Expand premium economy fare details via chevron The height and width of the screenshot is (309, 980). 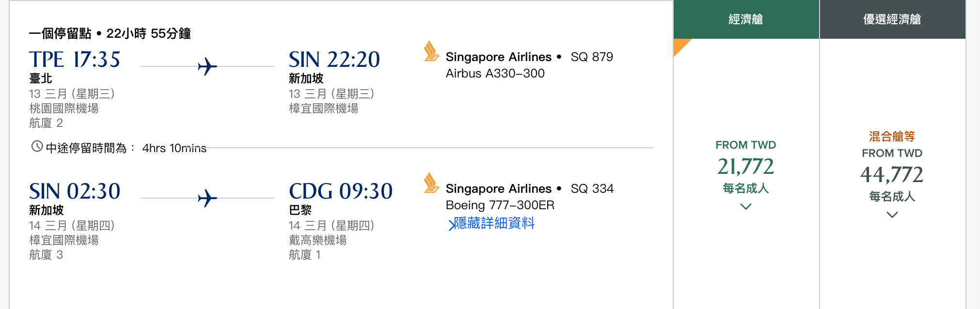892,215
